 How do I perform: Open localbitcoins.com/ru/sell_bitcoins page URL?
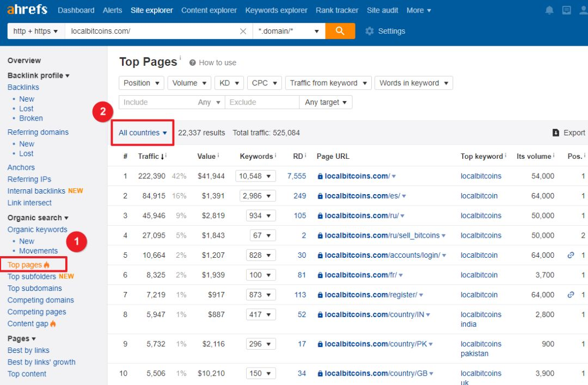[382, 235]
